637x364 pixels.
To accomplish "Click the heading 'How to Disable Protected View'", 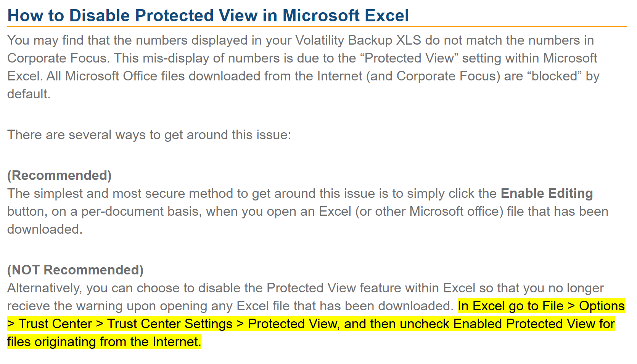I will coord(208,16).
